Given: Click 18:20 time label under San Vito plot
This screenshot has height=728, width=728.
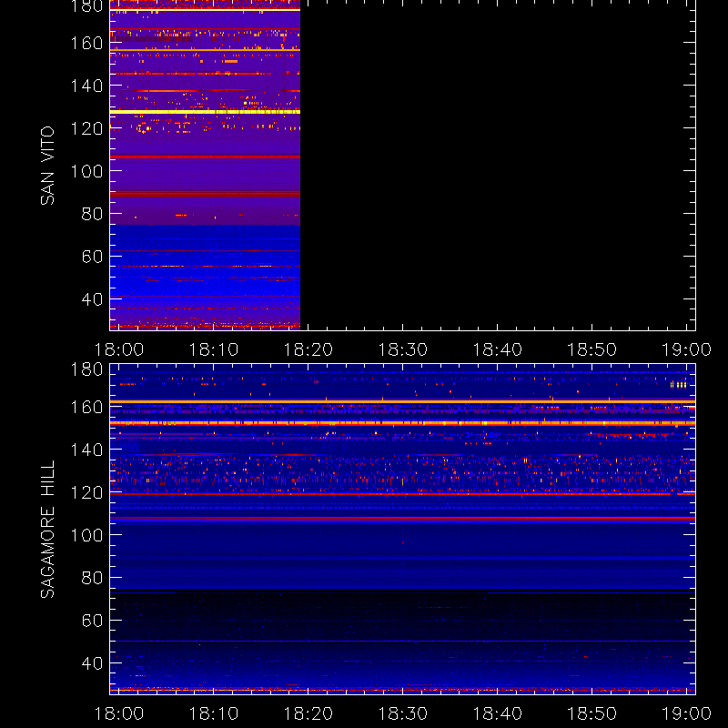Looking at the screenshot, I should pos(308,349).
